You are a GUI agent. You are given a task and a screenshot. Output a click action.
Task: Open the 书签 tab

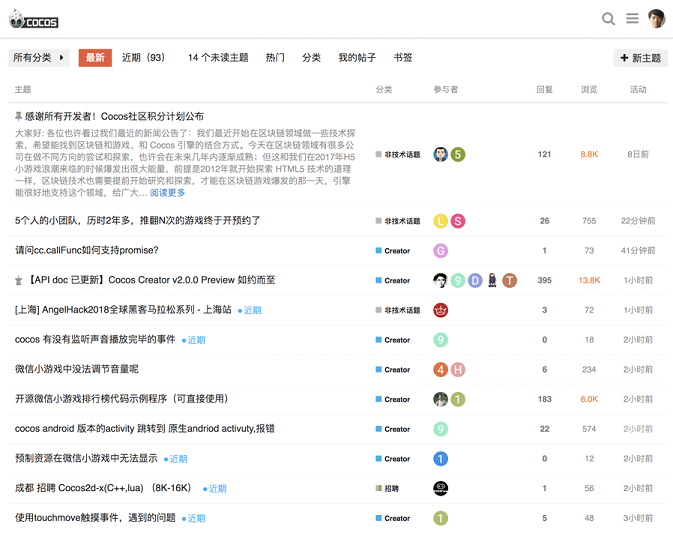tap(403, 58)
